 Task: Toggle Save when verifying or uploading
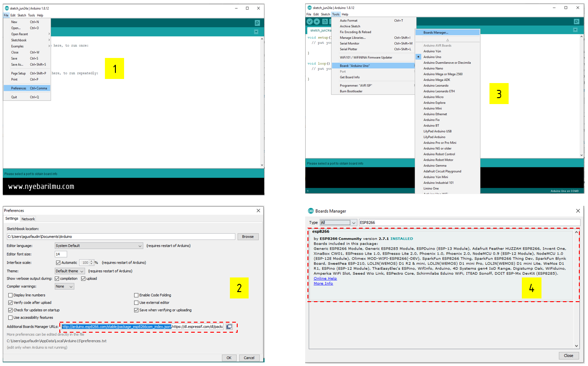[136, 310]
